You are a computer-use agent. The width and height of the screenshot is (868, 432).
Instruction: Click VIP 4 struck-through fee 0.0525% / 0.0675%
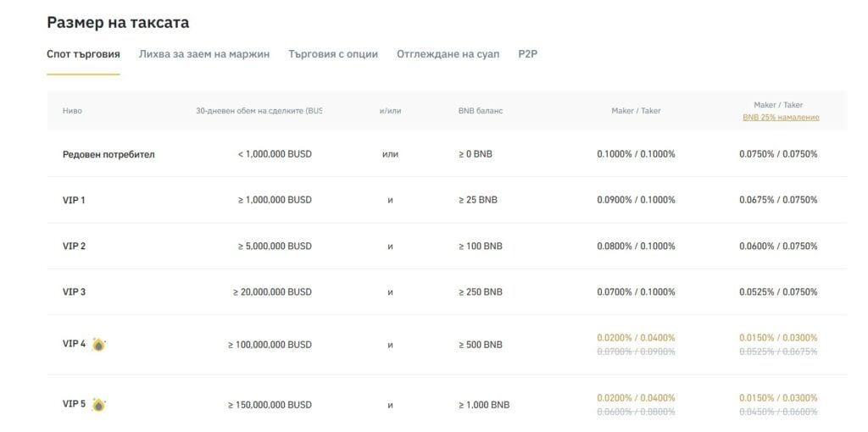(778, 352)
